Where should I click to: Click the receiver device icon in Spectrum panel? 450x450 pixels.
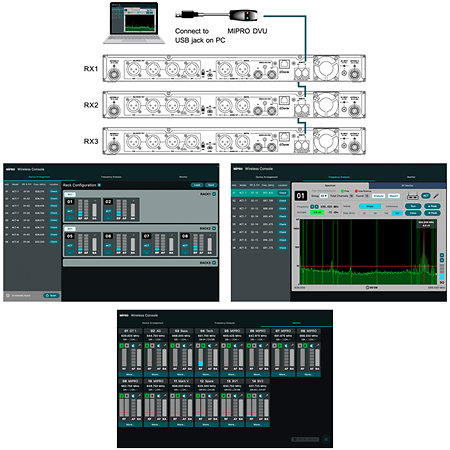click(x=413, y=196)
